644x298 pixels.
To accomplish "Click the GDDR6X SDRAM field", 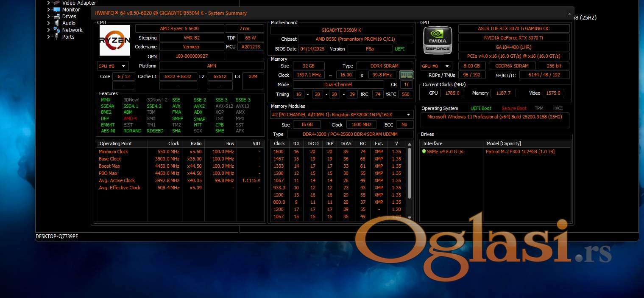I will [512, 66].
